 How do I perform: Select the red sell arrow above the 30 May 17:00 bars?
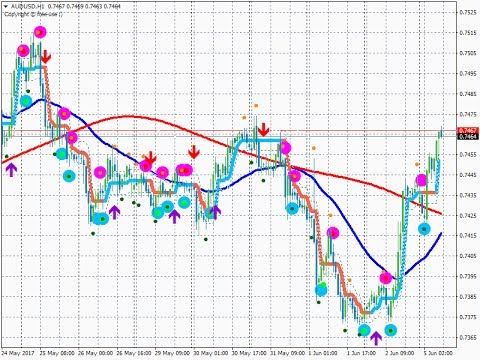(264, 130)
